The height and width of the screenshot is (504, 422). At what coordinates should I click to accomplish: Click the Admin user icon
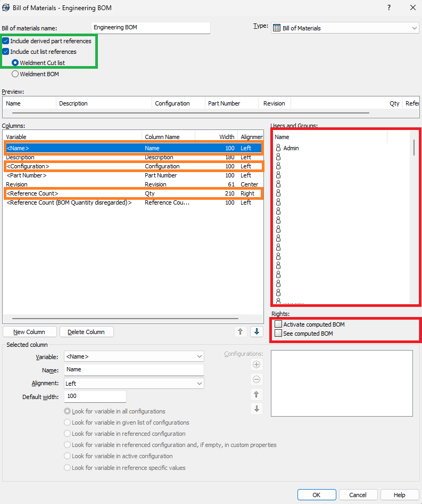(278, 148)
